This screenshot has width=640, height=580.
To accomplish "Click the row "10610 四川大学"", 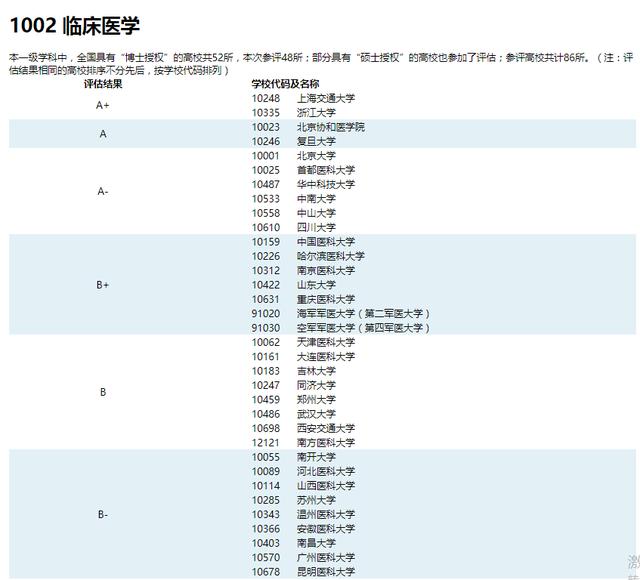I will tap(294, 227).
